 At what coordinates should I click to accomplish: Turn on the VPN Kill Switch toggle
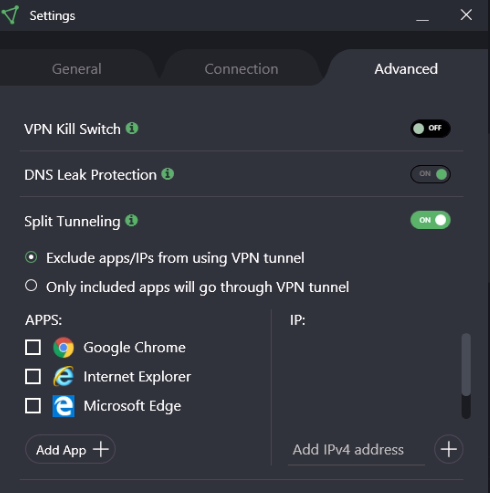pos(430,128)
